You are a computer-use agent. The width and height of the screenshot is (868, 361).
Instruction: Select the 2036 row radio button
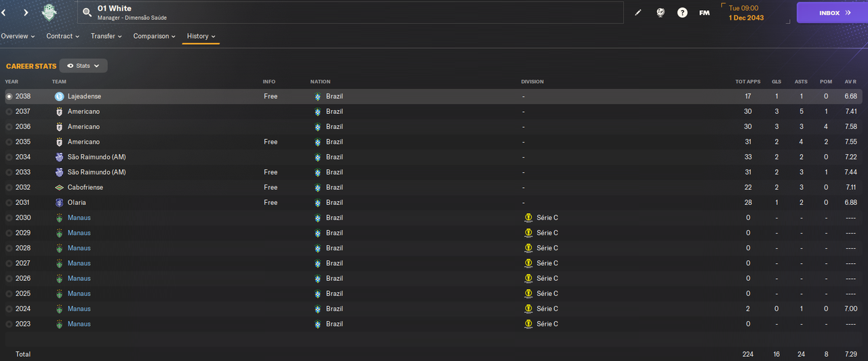click(9, 127)
